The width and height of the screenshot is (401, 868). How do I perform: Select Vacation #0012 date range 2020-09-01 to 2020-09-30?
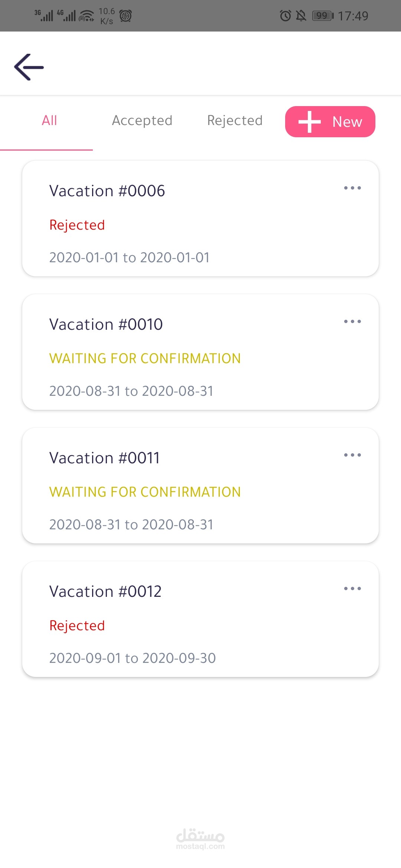pyautogui.click(x=132, y=658)
